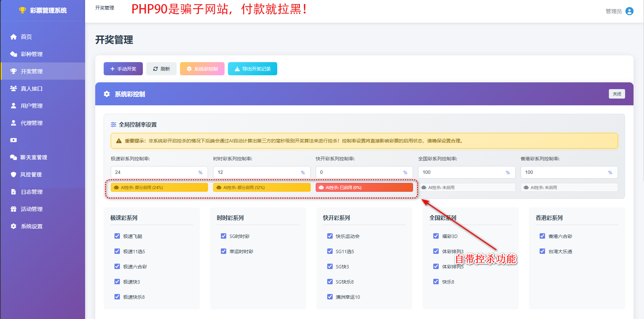The width and height of the screenshot is (644, 319).
Task: Click the gift icon for activity management
Action: click(x=14, y=209)
